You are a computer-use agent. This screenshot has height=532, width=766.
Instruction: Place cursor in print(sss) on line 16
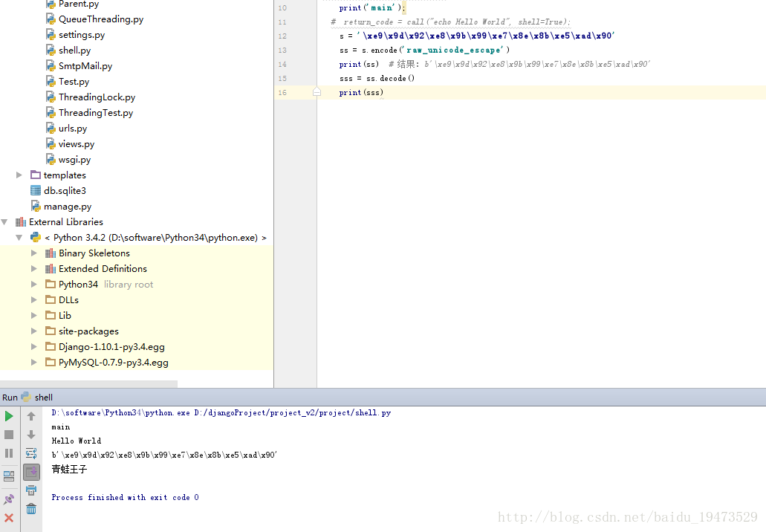(x=361, y=92)
